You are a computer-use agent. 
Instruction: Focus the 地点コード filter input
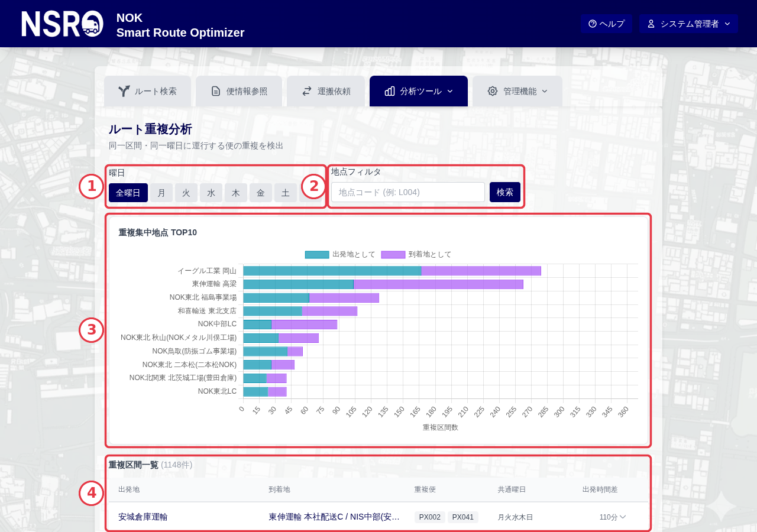click(408, 192)
